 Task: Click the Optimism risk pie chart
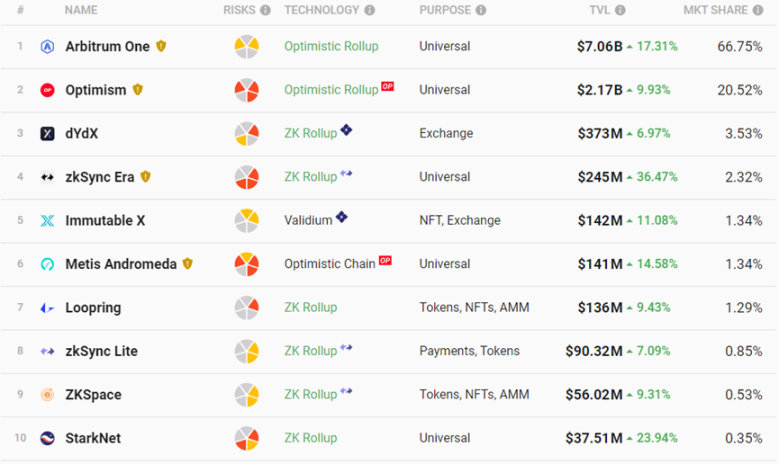point(247,90)
